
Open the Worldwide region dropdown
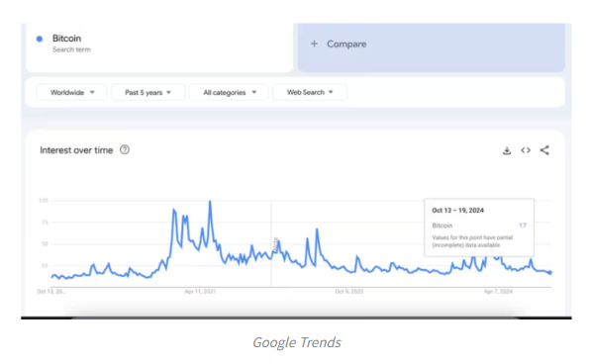point(71,92)
